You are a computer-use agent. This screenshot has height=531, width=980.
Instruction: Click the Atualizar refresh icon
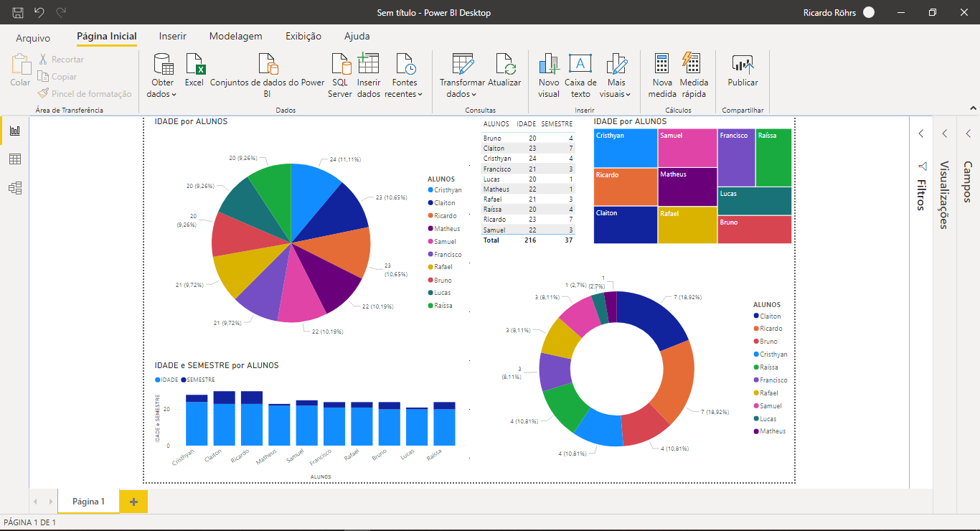tap(504, 66)
